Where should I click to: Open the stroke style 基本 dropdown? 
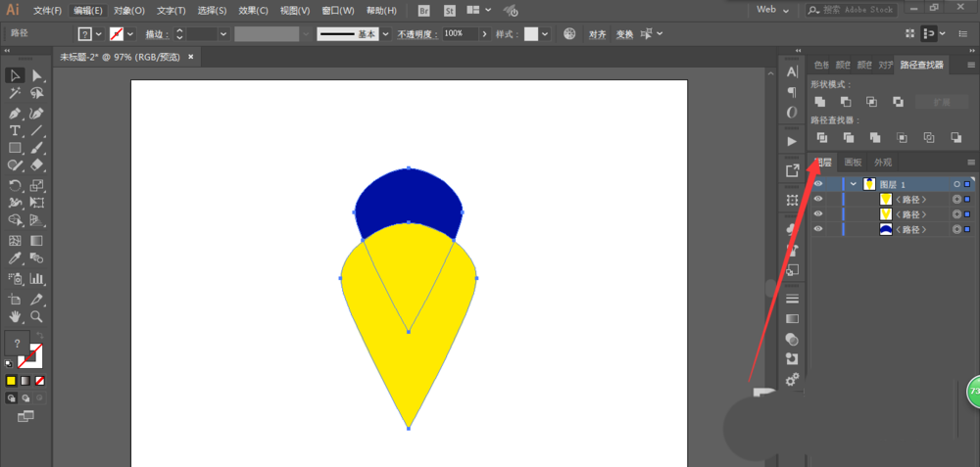pyautogui.click(x=385, y=33)
